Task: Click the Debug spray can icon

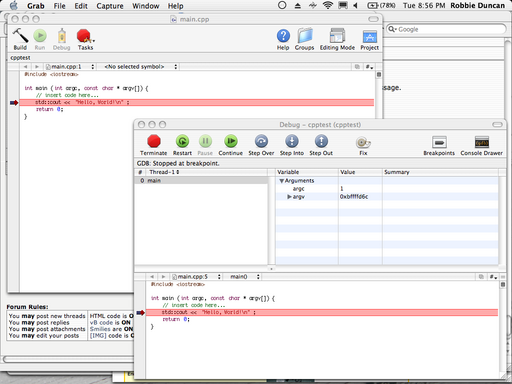Action: pos(62,36)
